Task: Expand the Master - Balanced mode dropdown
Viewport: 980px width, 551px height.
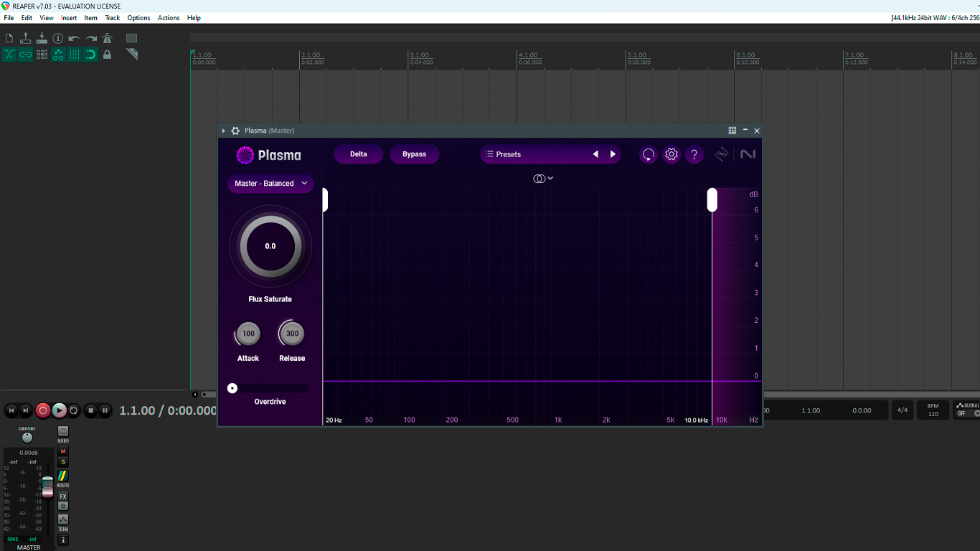Action: [x=270, y=184]
